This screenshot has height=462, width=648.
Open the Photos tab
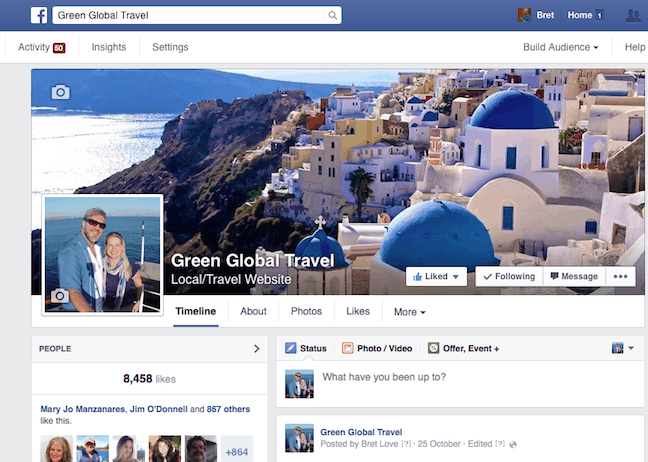tap(306, 311)
